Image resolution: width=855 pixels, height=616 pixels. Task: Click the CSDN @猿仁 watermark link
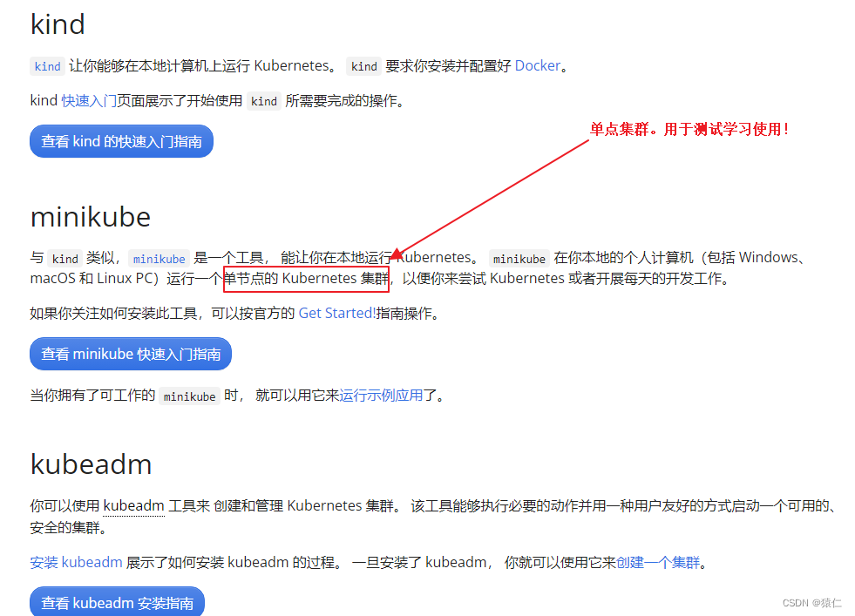[813, 602]
